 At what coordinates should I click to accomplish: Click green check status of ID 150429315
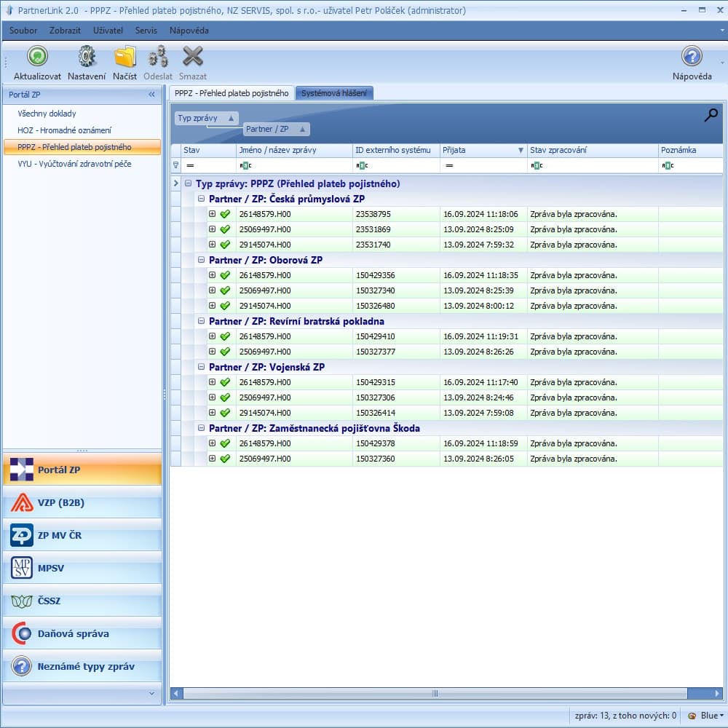[x=225, y=383]
